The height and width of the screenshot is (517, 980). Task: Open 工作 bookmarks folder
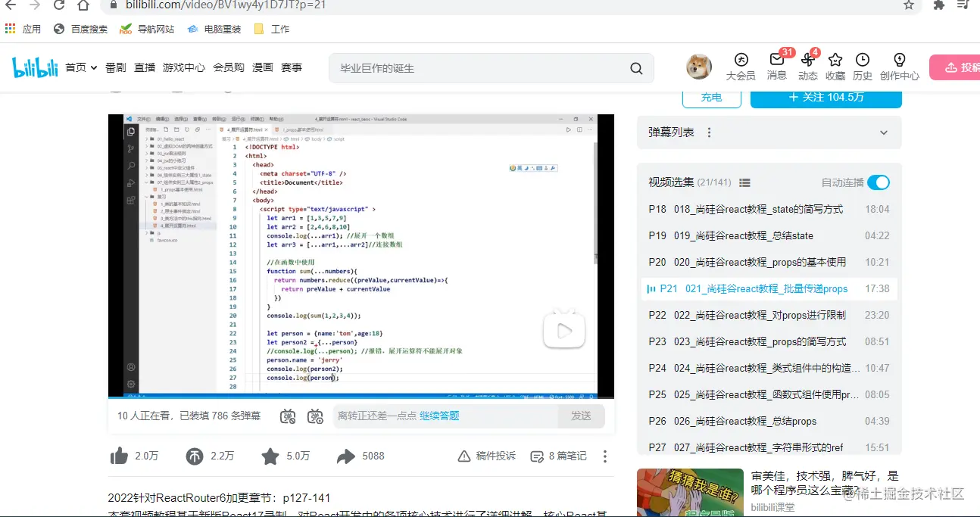tap(271, 29)
